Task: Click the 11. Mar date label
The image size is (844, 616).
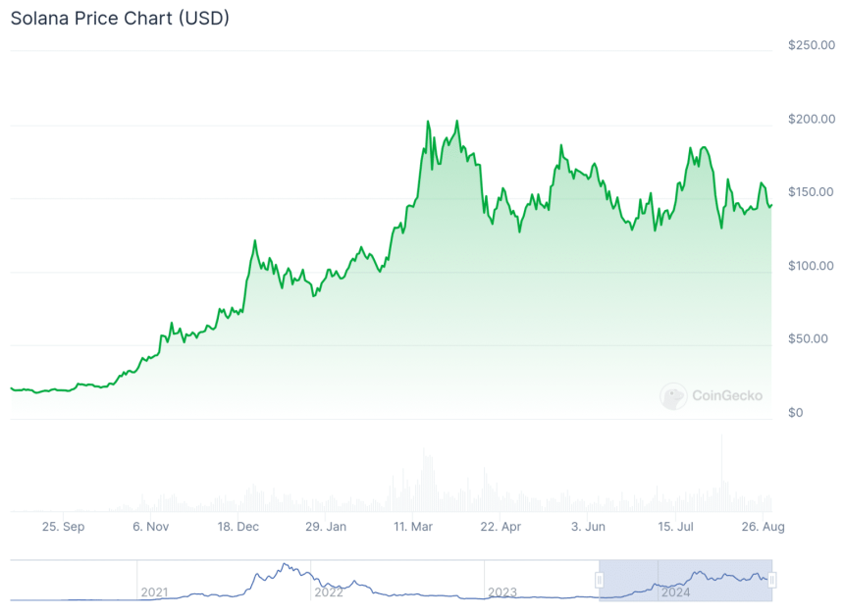Action: pyautogui.click(x=413, y=527)
